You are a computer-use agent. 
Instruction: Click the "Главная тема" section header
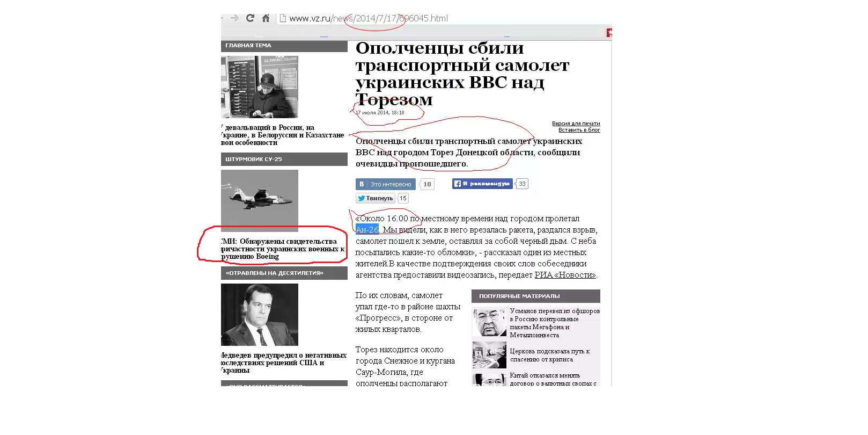284,46
